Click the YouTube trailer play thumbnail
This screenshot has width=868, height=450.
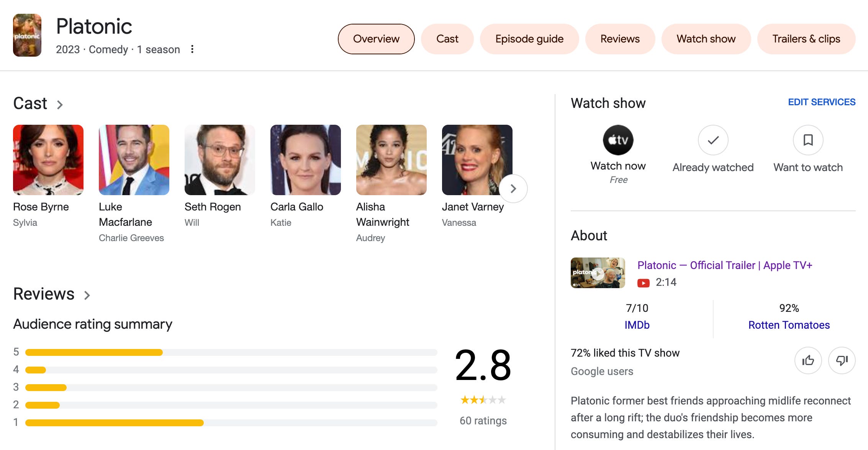click(x=598, y=273)
